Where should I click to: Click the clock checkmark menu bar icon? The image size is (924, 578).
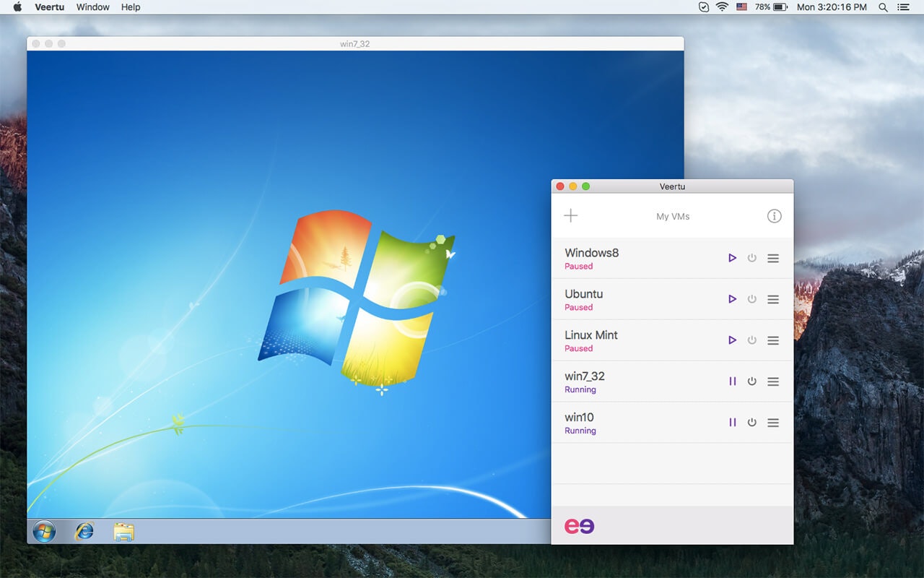pyautogui.click(x=704, y=7)
